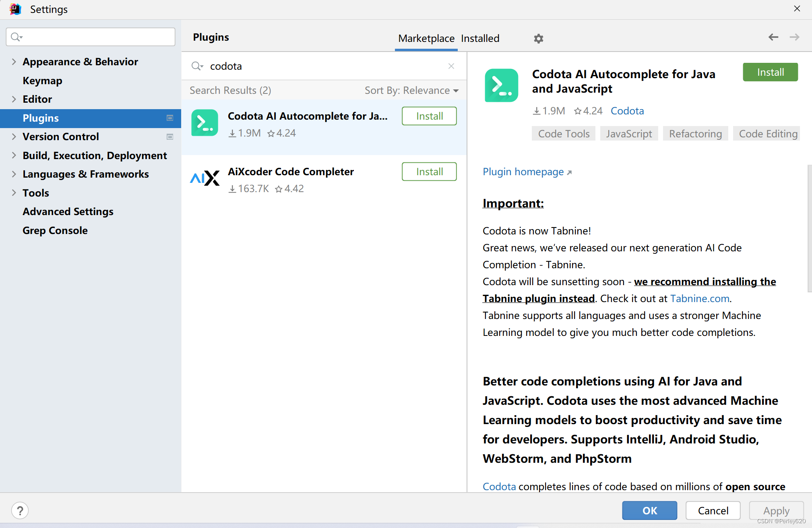Select Keymap in settings tree
Viewport: 812px width, 528px height.
point(42,81)
